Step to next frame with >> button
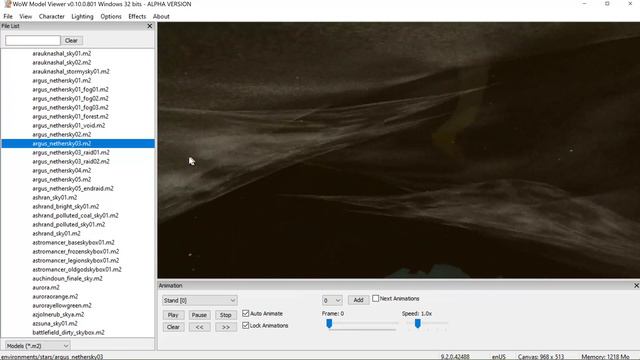640x360 pixels. click(x=225, y=327)
